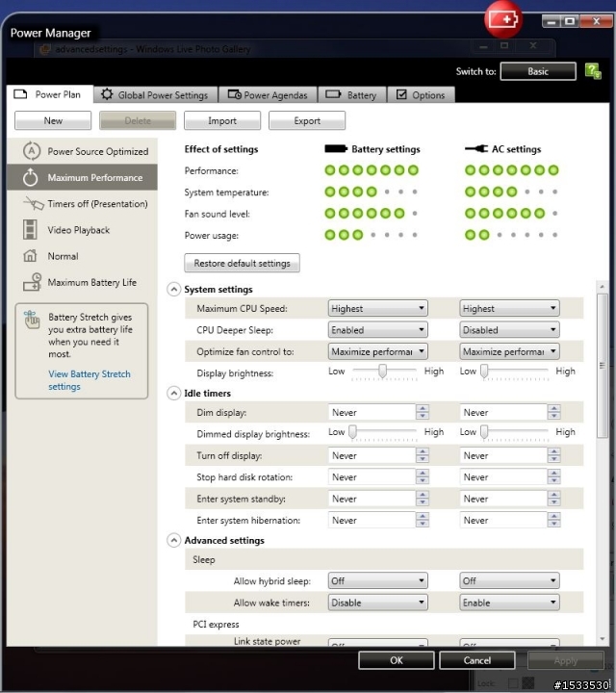Click the Cancel button
Screen dimensions: 616x693
[477, 660]
